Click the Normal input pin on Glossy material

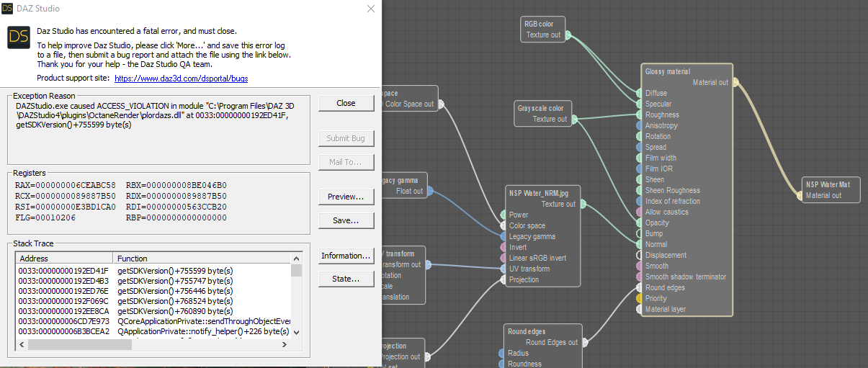tap(639, 244)
